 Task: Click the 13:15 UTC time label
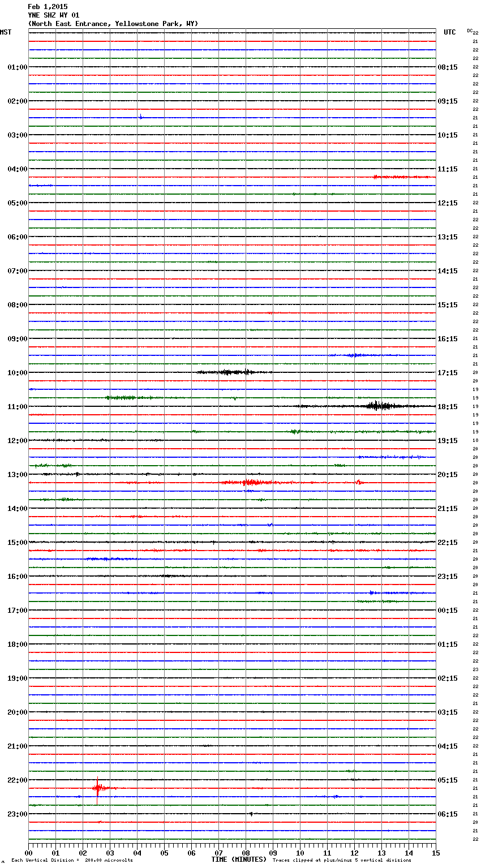[448, 237]
